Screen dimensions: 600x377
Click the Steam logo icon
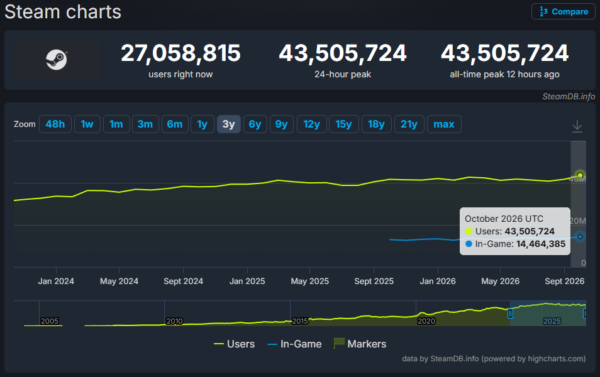[57, 60]
